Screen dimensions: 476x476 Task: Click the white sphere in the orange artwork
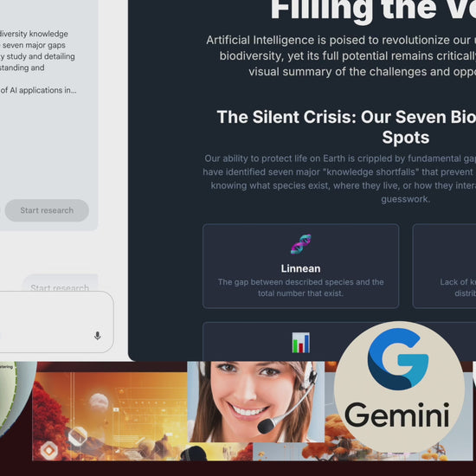[x=99, y=402]
